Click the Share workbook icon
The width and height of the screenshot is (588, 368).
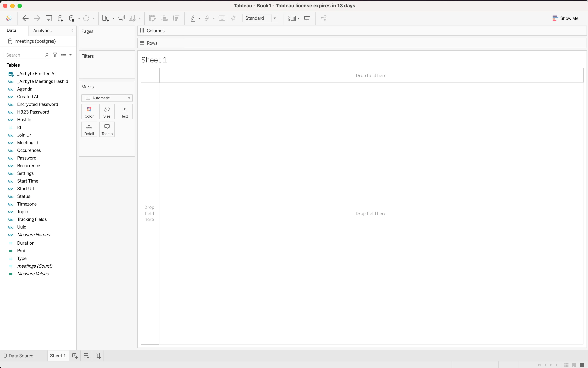tap(324, 18)
